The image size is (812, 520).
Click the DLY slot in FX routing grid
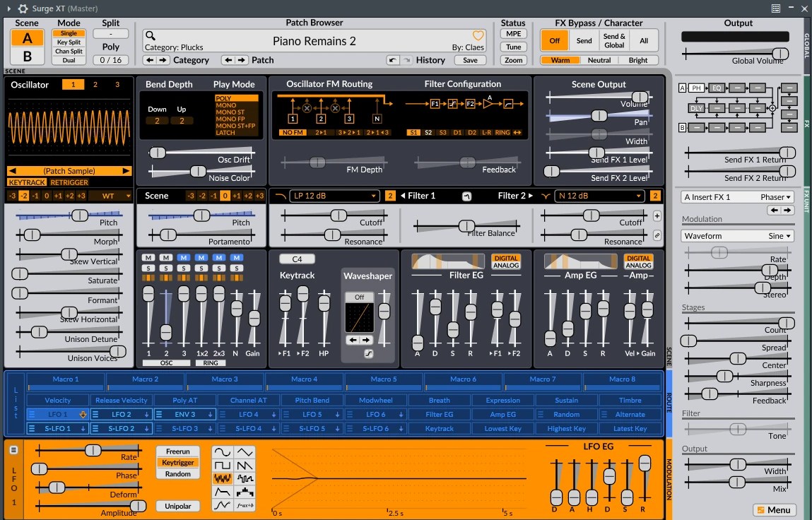coord(697,108)
